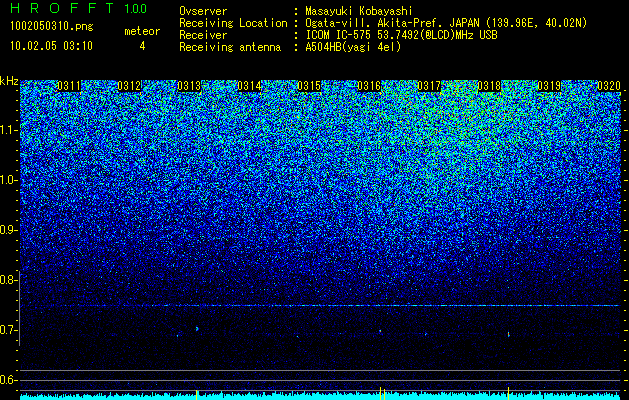Click the Receiving antenna label
The height and width of the screenshot is (400, 629).
pos(230,47)
